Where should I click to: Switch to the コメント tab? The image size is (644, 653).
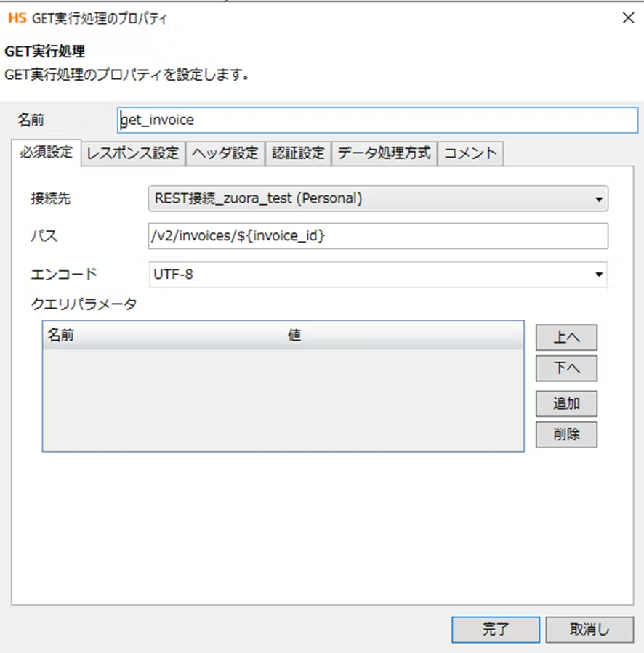tap(470, 153)
